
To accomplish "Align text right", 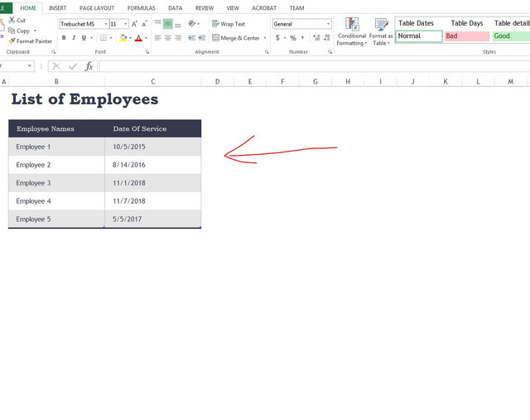I will 178,38.
